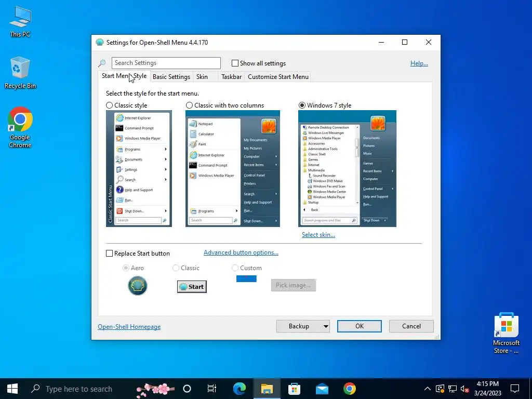Open Microsoft Store from taskbar
The width and height of the screenshot is (532, 399).
pyautogui.click(x=294, y=389)
